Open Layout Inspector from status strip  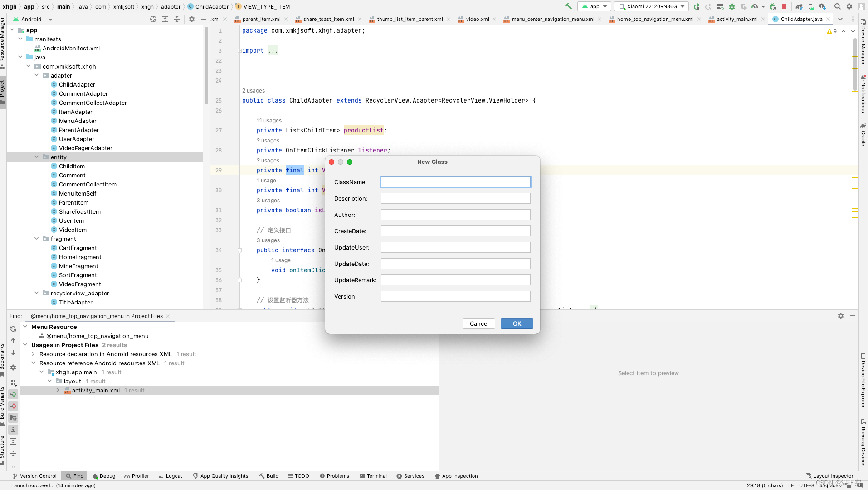click(x=829, y=476)
